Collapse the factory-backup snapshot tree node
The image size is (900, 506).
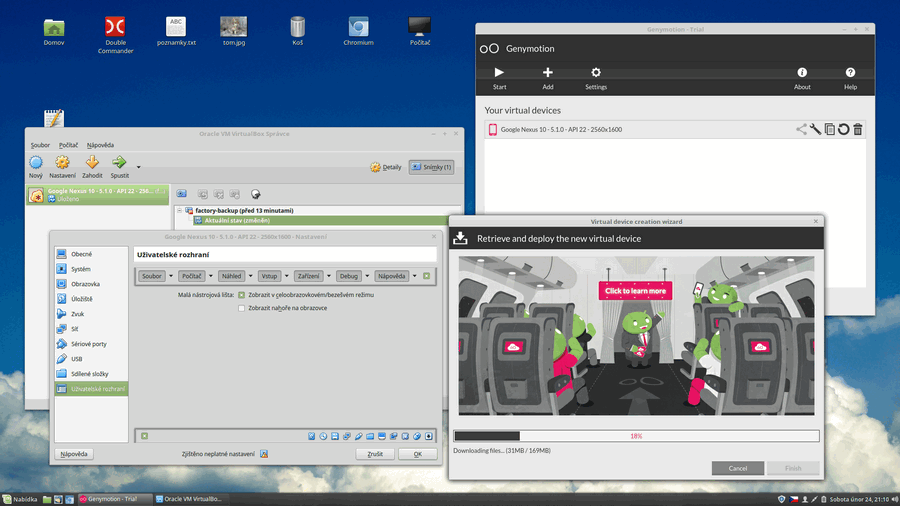point(179,211)
